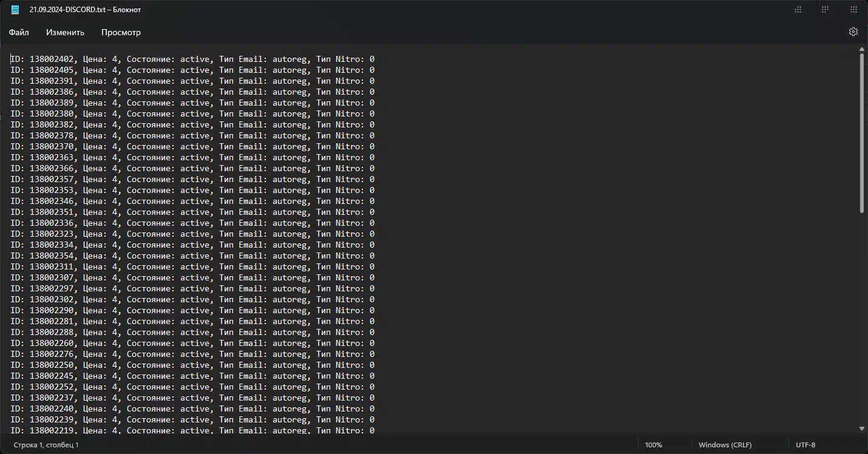The width and height of the screenshot is (868, 454).
Task: Click the line with ID 138002336
Action: click(192, 223)
